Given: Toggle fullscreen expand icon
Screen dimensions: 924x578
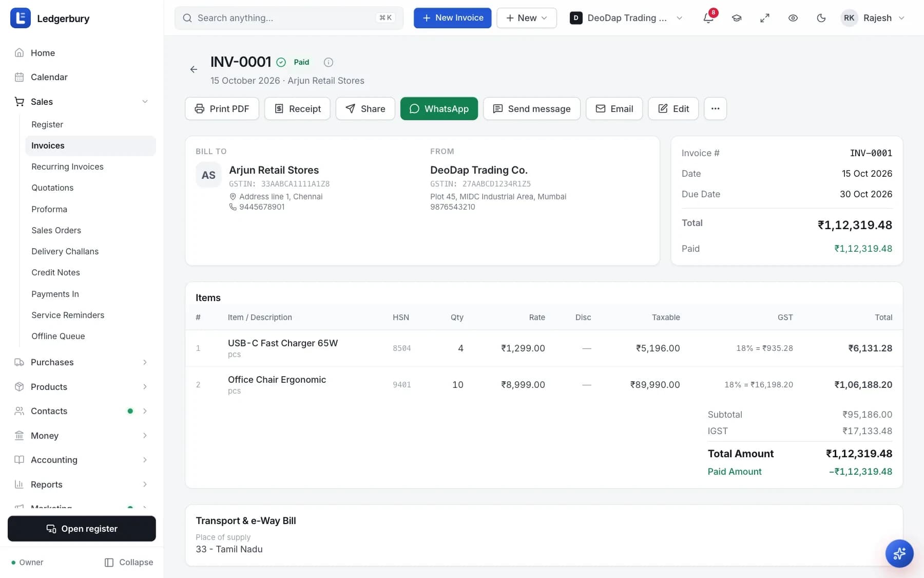Looking at the screenshot, I should (765, 18).
